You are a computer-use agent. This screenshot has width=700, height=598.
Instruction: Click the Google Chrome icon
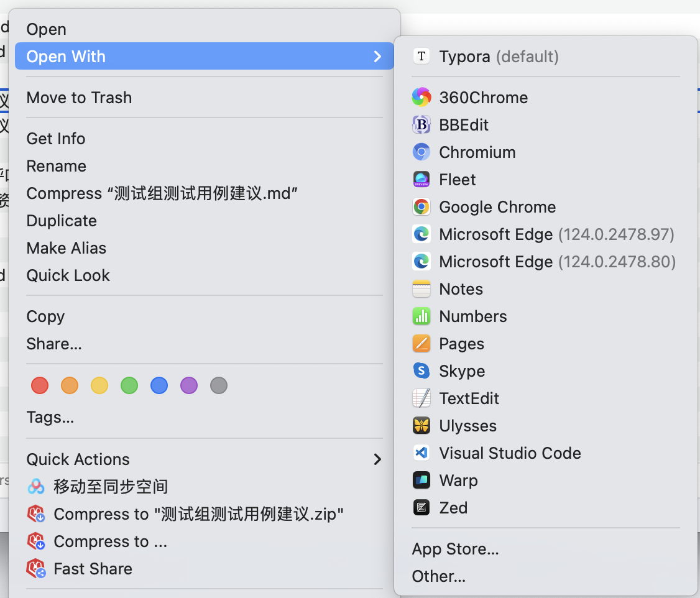tap(421, 206)
